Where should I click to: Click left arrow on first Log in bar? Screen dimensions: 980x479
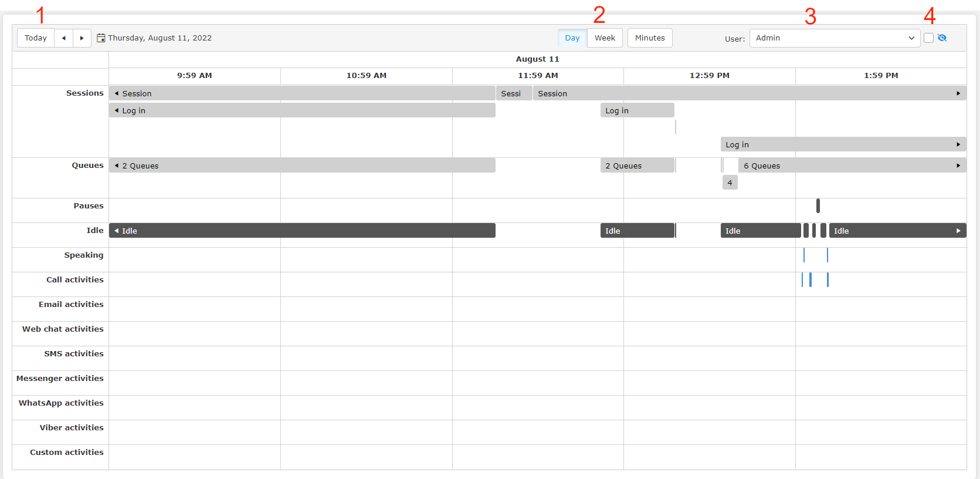pos(117,110)
